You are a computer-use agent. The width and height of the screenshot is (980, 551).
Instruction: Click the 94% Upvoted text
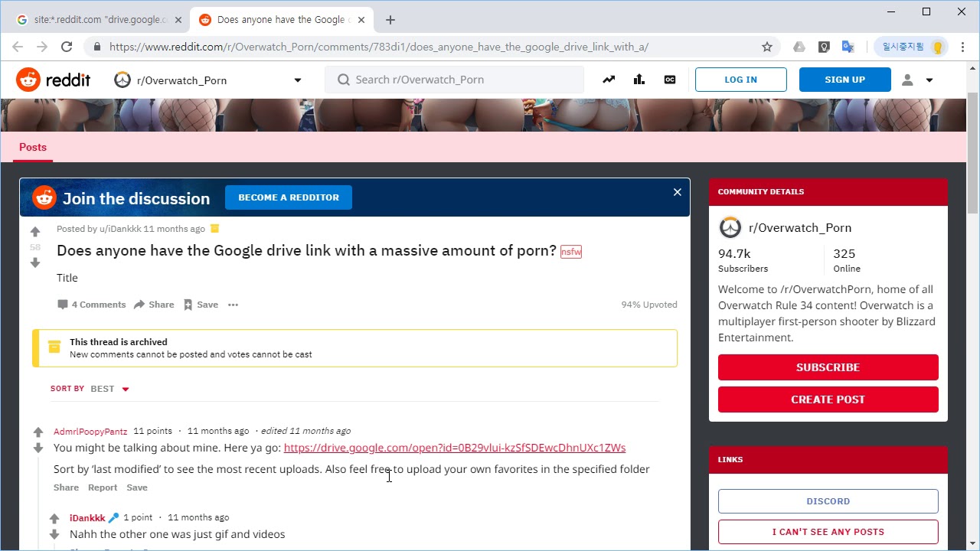649,305
